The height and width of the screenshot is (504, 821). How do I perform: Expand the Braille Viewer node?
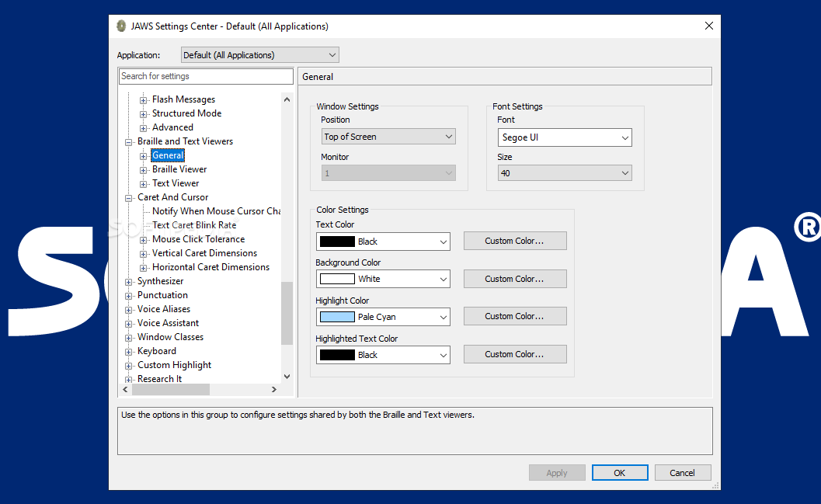[x=143, y=170]
